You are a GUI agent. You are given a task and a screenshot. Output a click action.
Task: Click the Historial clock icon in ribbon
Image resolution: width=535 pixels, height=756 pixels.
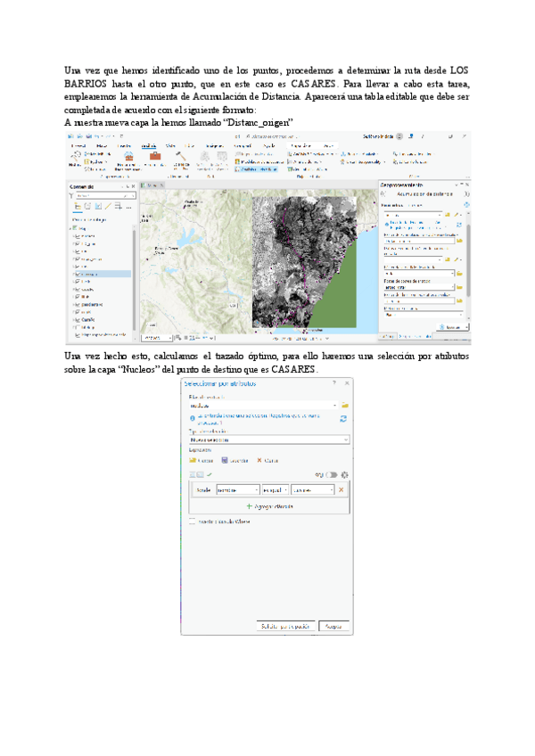pos(75,157)
